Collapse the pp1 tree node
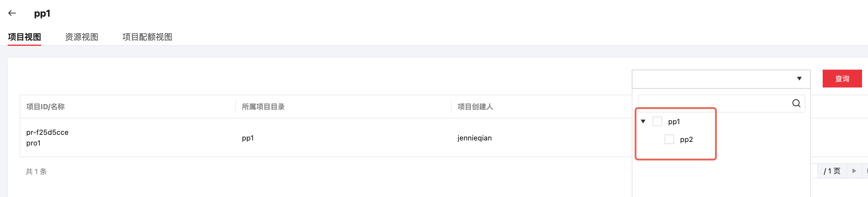The image size is (868, 197). pos(643,121)
